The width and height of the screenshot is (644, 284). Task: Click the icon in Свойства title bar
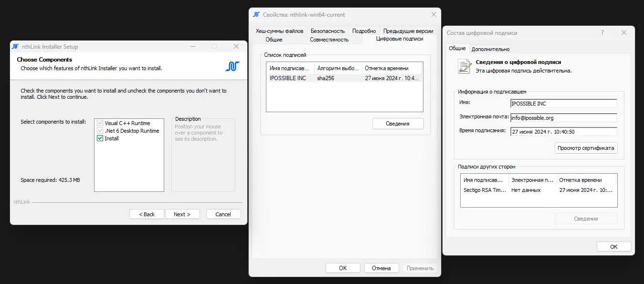[x=257, y=15]
